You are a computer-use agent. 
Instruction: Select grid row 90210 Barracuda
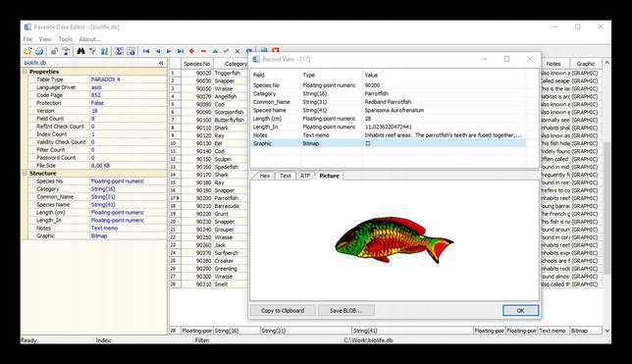tap(208, 206)
